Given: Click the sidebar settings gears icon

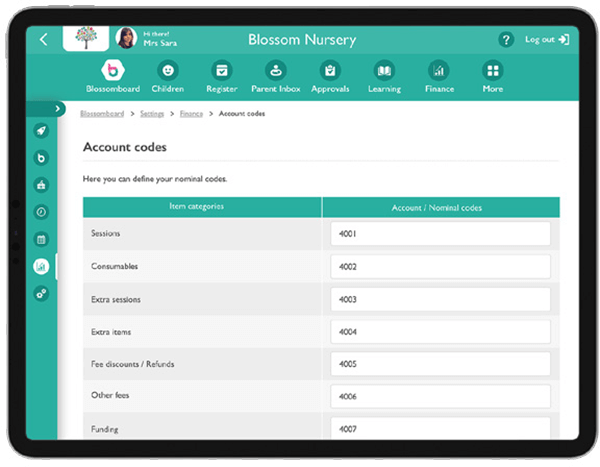Looking at the screenshot, I should (x=41, y=294).
